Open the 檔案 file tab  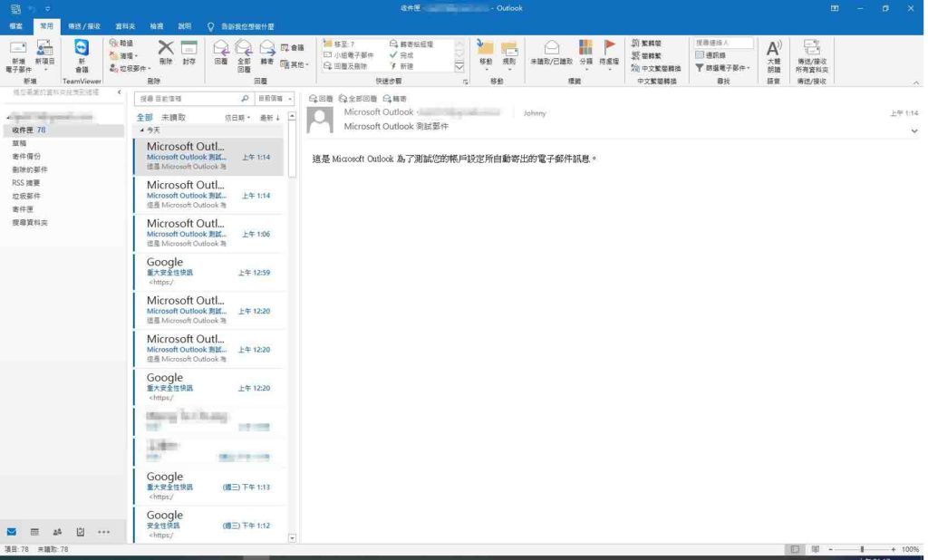tap(16, 26)
